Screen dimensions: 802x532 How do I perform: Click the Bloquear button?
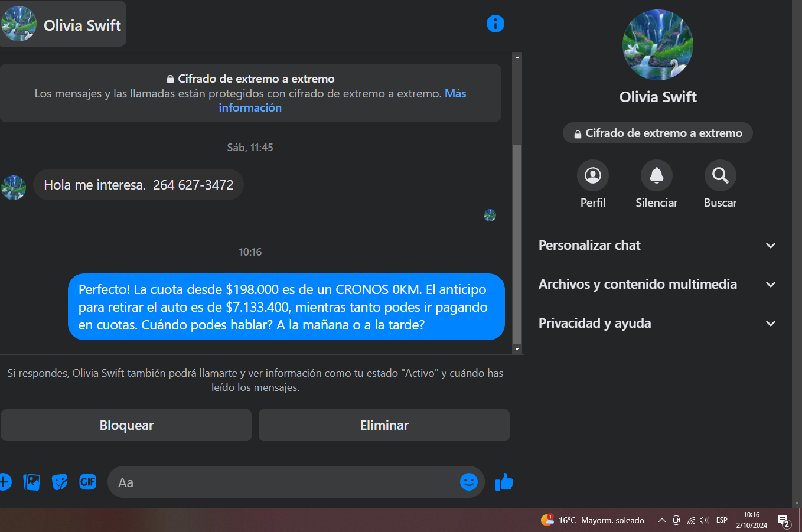point(126,425)
